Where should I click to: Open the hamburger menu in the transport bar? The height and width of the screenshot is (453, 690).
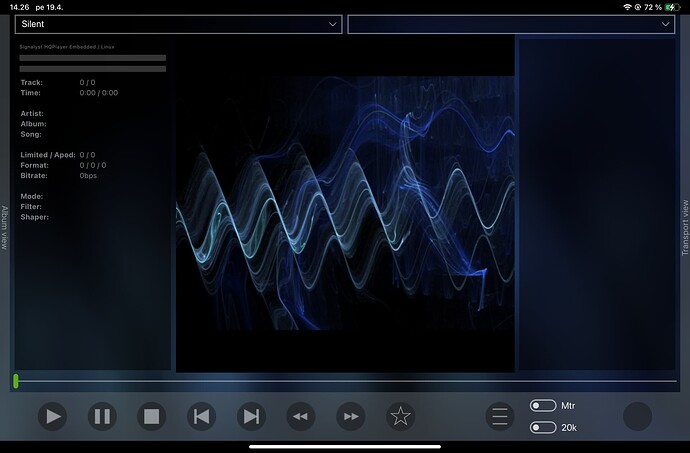pos(500,417)
